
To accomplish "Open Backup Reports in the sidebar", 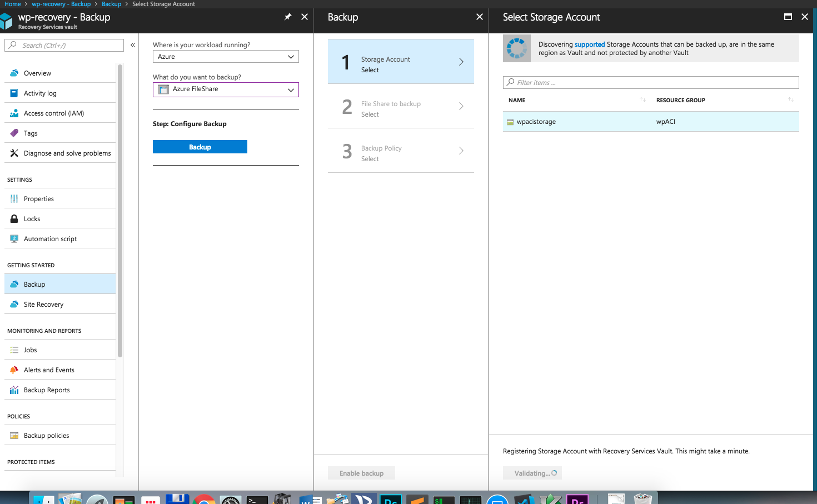I will tap(60, 390).
